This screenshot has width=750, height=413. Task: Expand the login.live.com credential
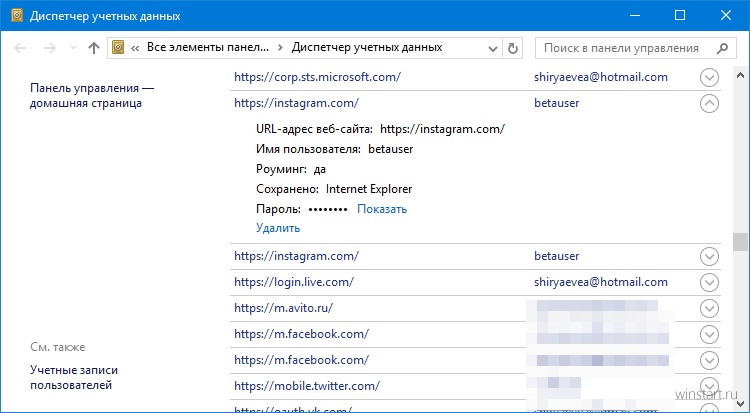pos(709,282)
